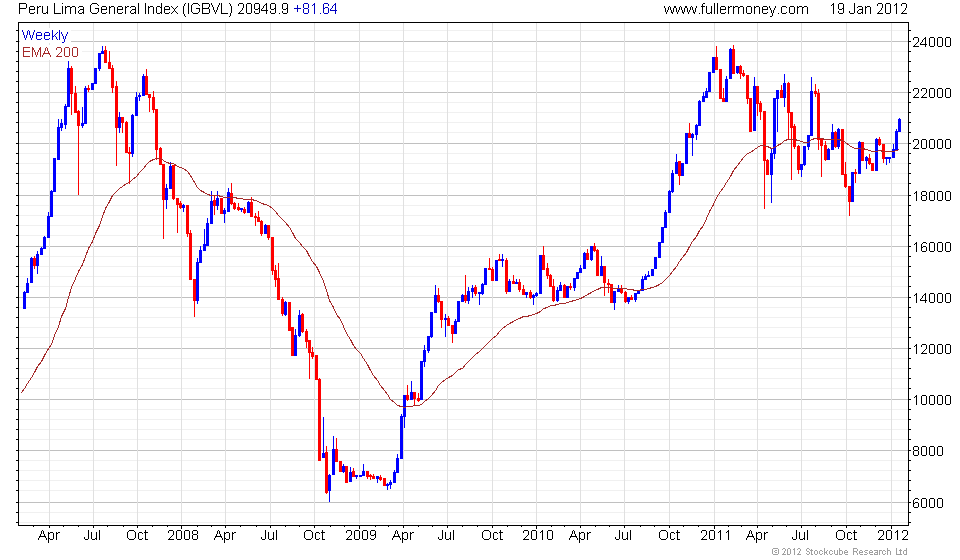This screenshot has width=960, height=560.
Task: Click the 14000 price axis label
Action: tap(932, 298)
